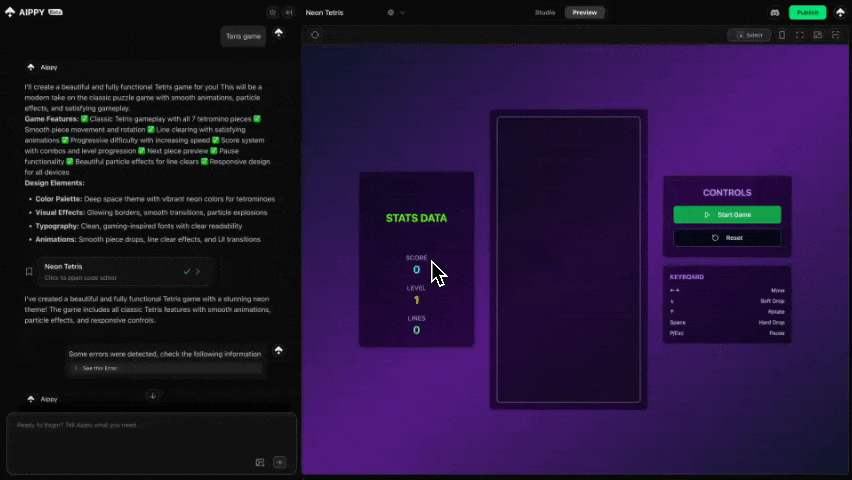This screenshot has width=852, height=480.
Task: Jump to latest message with down arrow
Action: pyautogui.click(x=153, y=396)
